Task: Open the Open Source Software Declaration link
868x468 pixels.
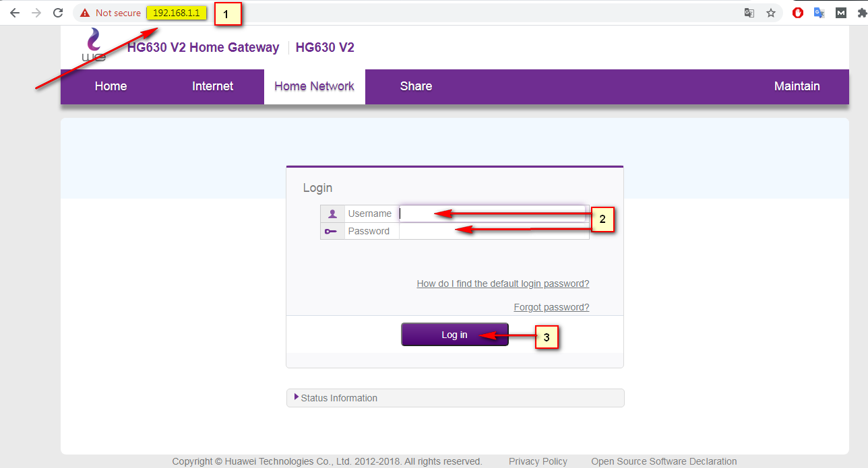Action: coord(664,461)
